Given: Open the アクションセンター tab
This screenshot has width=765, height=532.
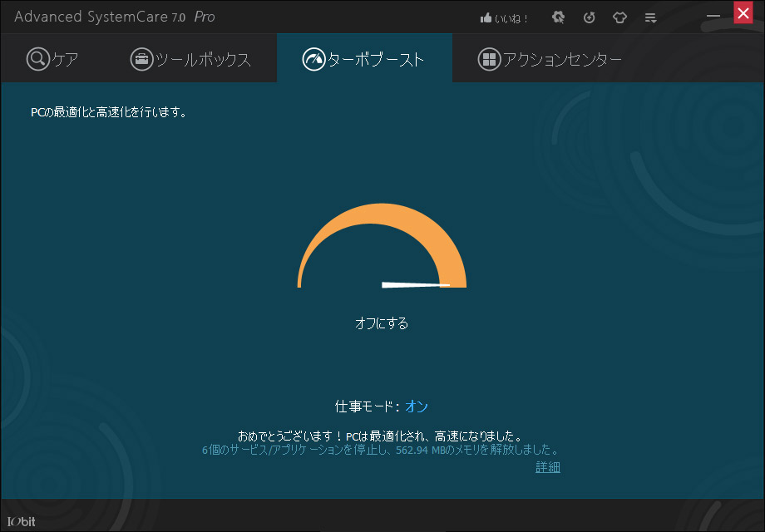Looking at the screenshot, I should (x=550, y=60).
